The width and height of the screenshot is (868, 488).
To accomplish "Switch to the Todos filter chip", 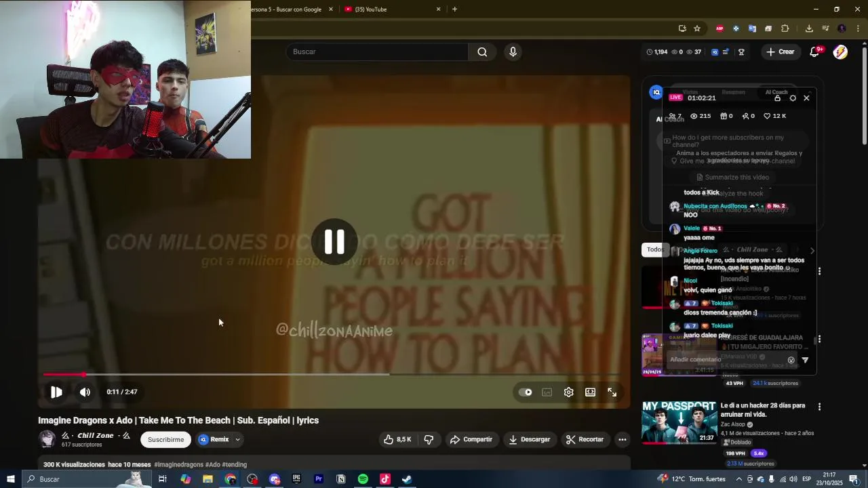I will click(x=654, y=249).
